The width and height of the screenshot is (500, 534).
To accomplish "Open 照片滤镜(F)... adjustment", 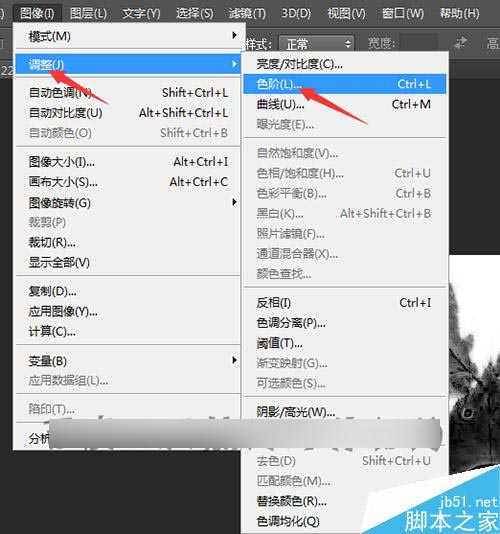I will (345, 234).
